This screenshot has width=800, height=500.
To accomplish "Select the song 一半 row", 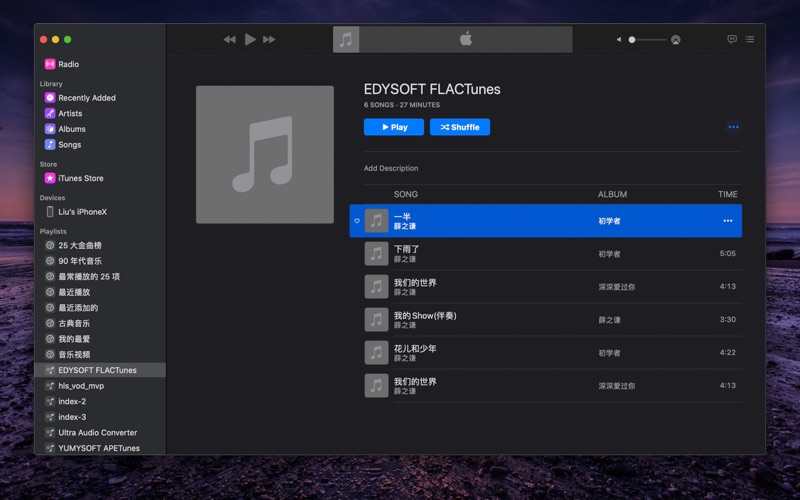I will pyautogui.click(x=545, y=220).
